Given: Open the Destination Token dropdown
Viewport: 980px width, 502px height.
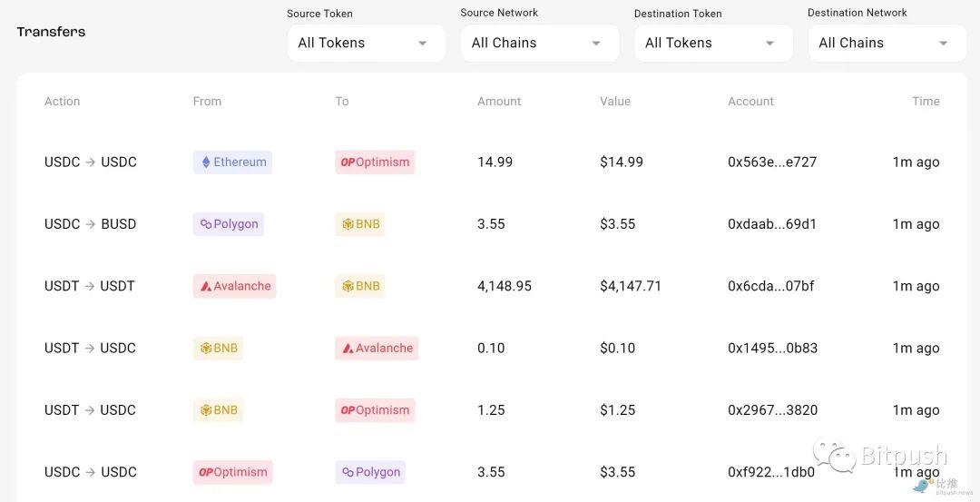Looking at the screenshot, I should pos(713,43).
